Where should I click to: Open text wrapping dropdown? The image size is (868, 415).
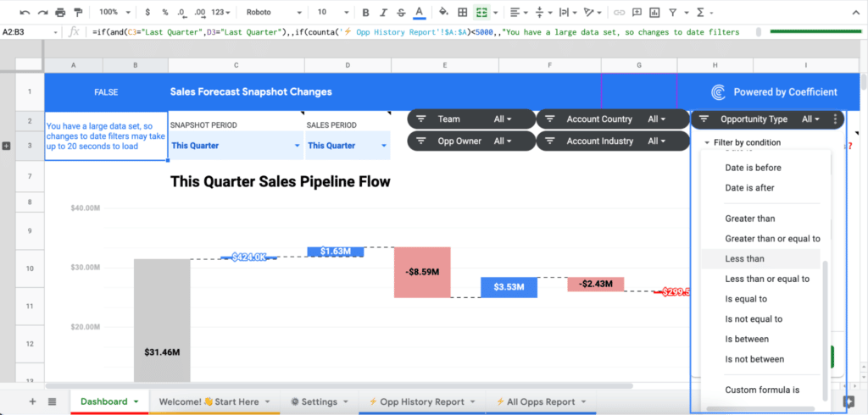tap(569, 12)
